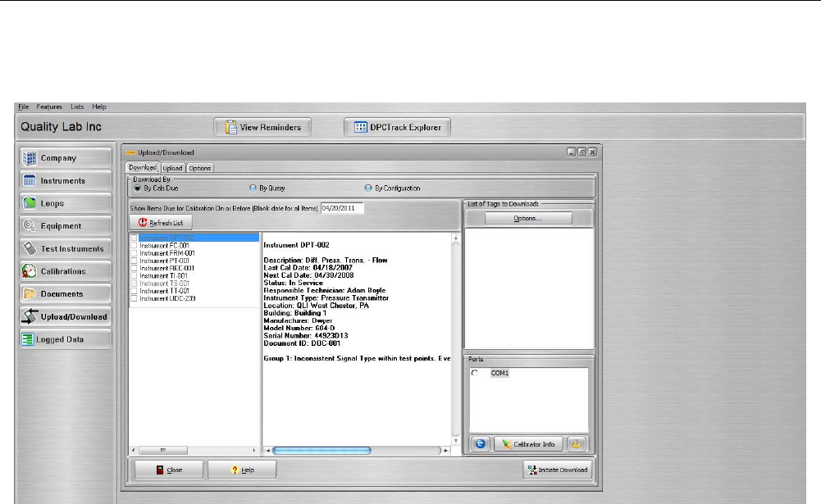The width and height of the screenshot is (821, 504).
Task: Open the Company section in sidebar
Action: coord(66,157)
